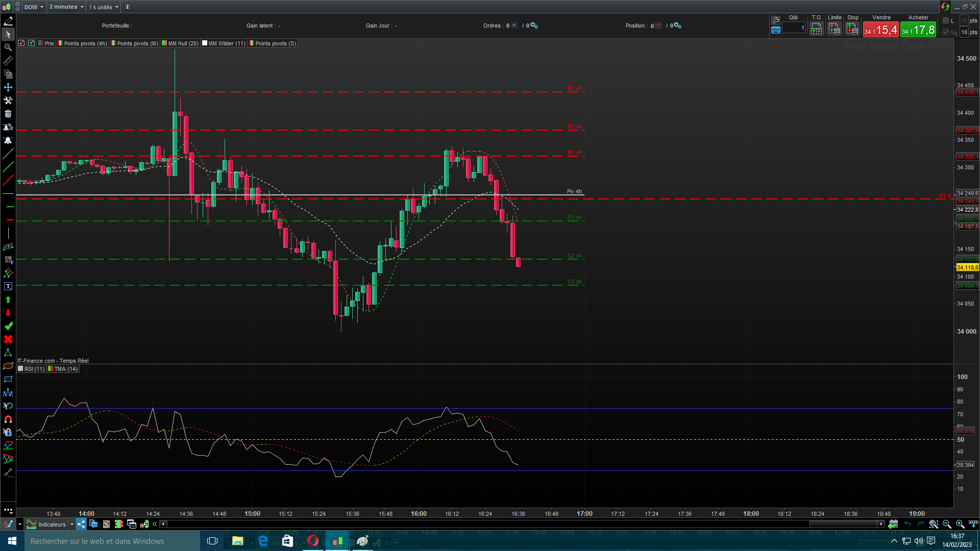Expand the Indicateurs dropdown arrow
This screenshot has width=980, height=551.
(x=72, y=524)
